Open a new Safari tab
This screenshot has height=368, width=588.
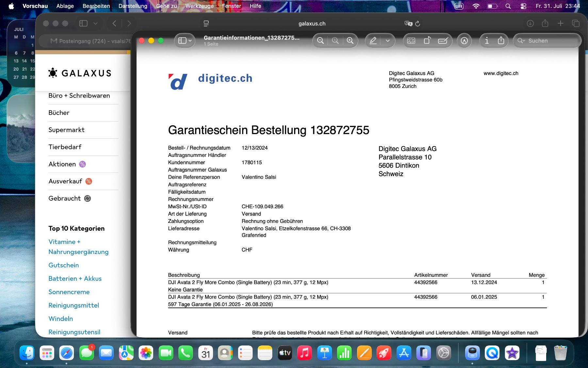[x=560, y=23]
